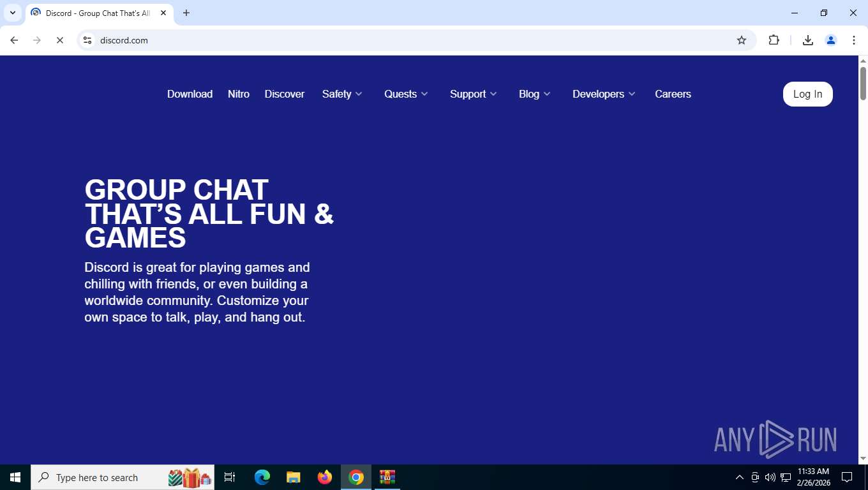Show hidden system tray icons
The height and width of the screenshot is (490, 868).
click(x=740, y=477)
